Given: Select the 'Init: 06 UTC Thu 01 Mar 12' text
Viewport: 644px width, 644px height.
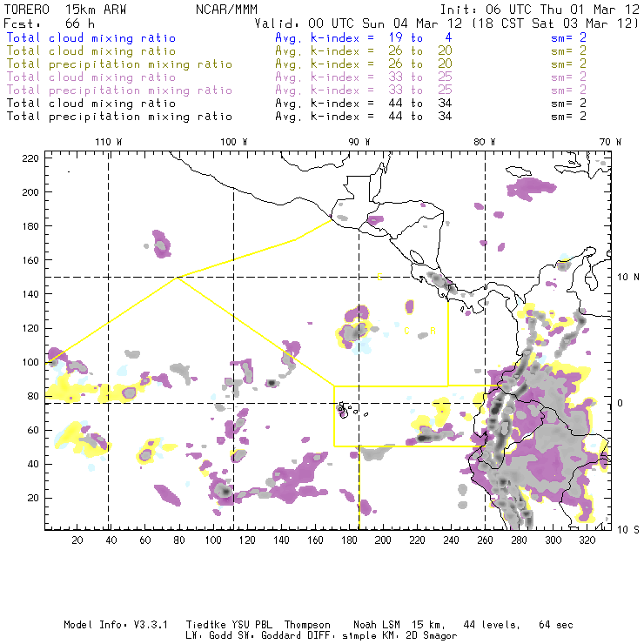Looking at the screenshot, I should click(540, 10).
